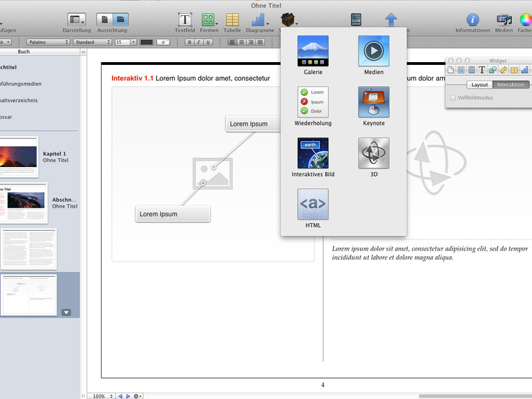Image resolution: width=532 pixels, height=399 pixels.
Task: Justify the text alignment
Action: coord(260,42)
